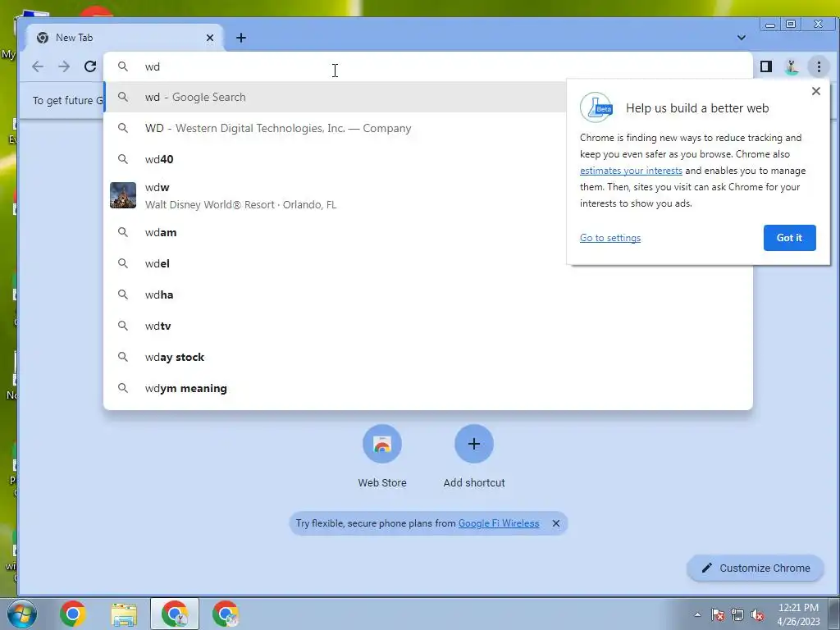Click the 'Got it' button
840x630 pixels.
[x=790, y=238]
